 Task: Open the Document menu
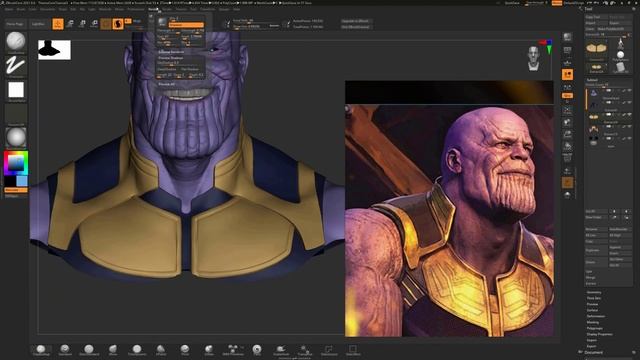[47, 9]
